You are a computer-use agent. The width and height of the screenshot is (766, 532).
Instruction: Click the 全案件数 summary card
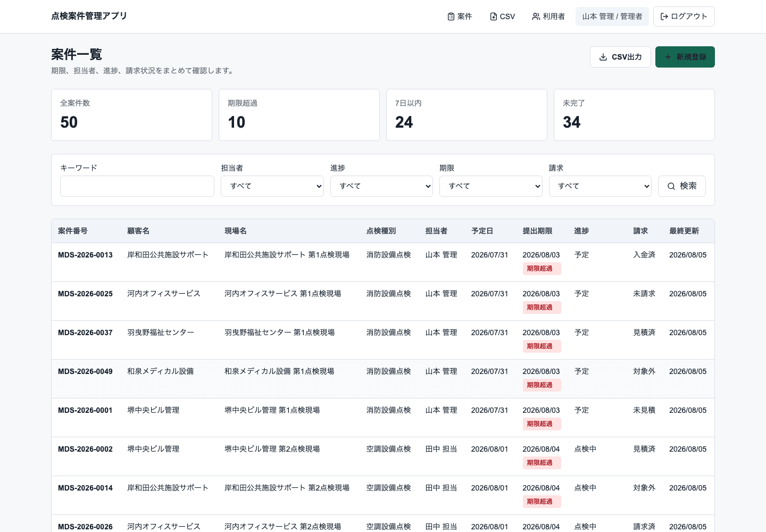pyautogui.click(x=131, y=115)
